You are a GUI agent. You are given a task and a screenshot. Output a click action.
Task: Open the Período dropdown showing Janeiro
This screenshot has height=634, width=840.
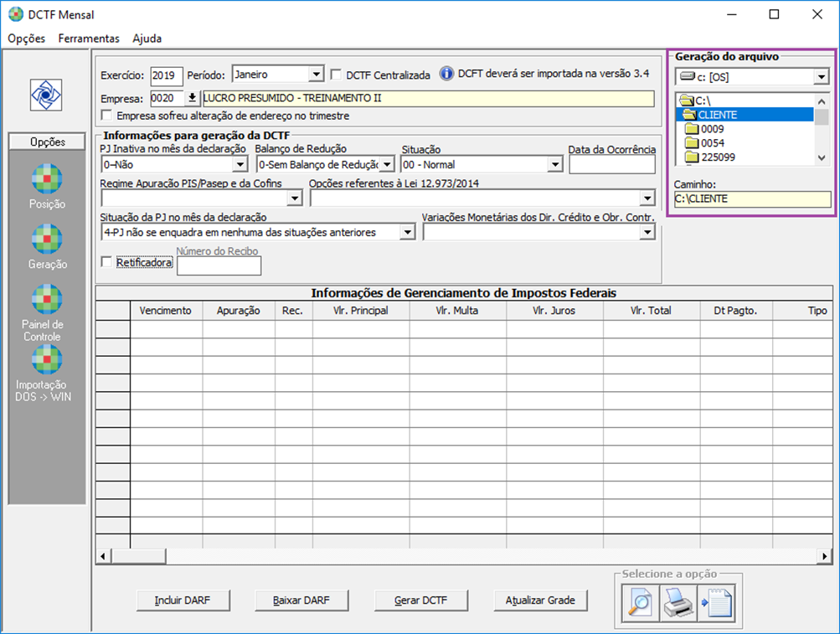click(x=316, y=75)
